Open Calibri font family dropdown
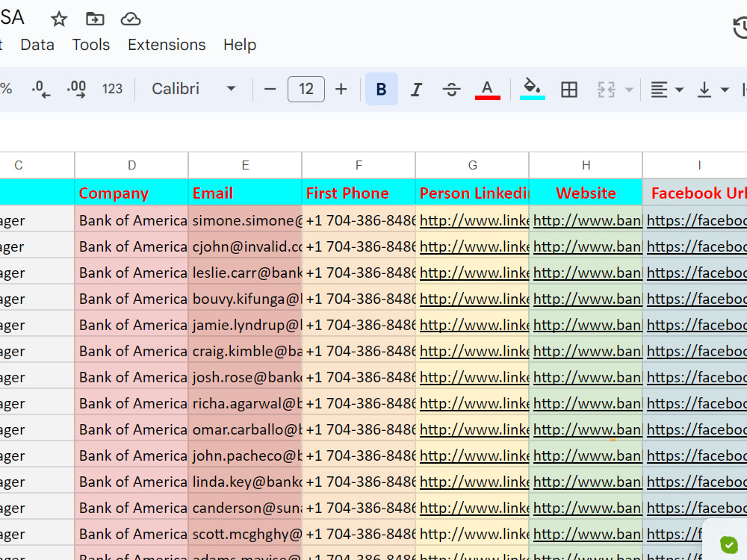Image resolution: width=747 pixels, height=560 pixels. [x=193, y=89]
